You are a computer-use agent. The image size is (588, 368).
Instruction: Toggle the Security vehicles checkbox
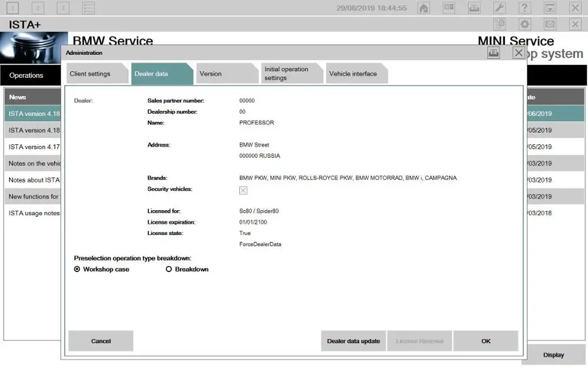point(243,190)
